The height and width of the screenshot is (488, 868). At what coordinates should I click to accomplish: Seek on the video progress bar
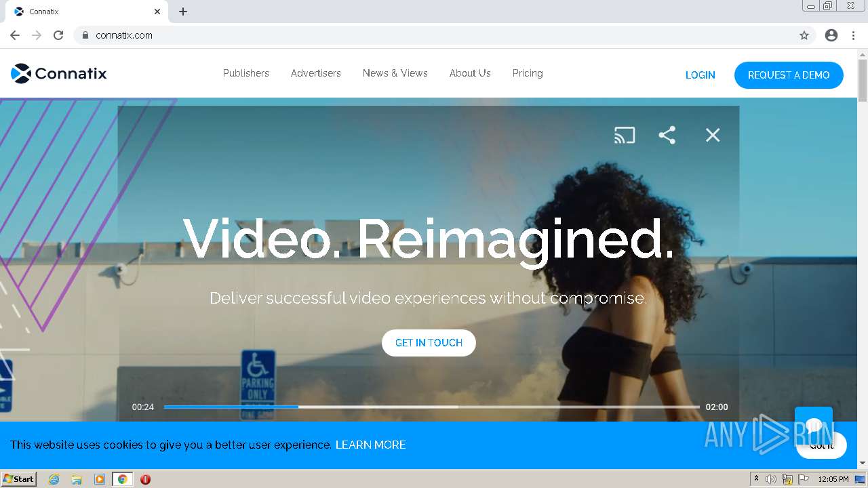click(431, 407)
